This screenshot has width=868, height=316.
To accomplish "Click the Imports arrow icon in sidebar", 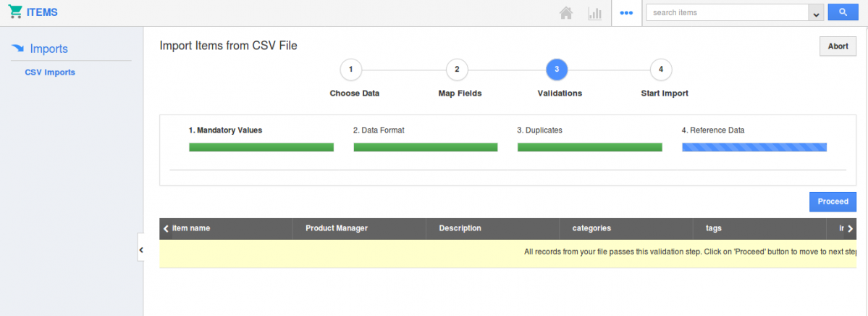I will (x=18, y=49).
